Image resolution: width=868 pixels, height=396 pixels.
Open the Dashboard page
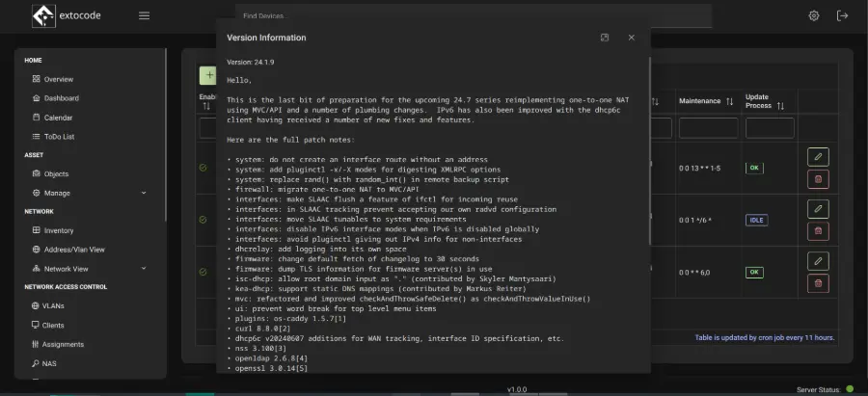pyautogui.click(x=61, y=98)
